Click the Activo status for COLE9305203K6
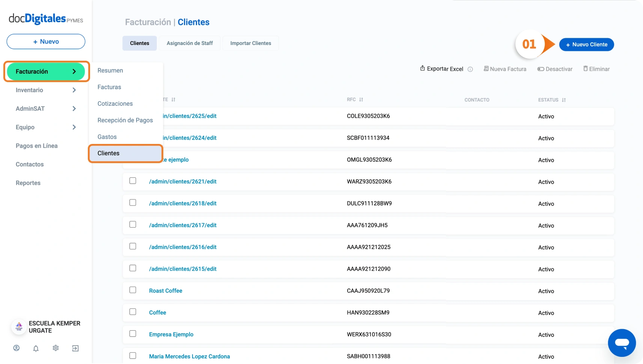Viewport: 643px width, 364px height. point(546,117)
